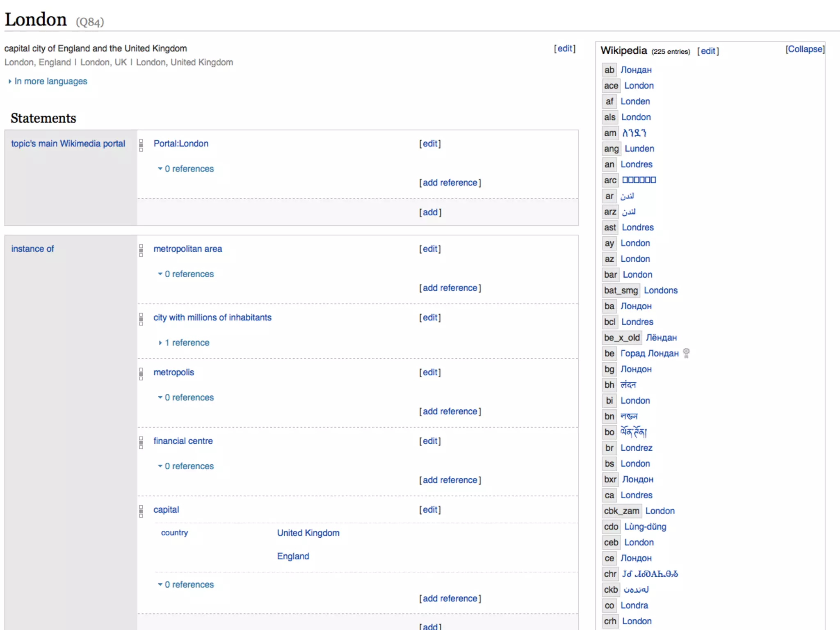Click rank icon beside city with millions

tap(141, 319)
